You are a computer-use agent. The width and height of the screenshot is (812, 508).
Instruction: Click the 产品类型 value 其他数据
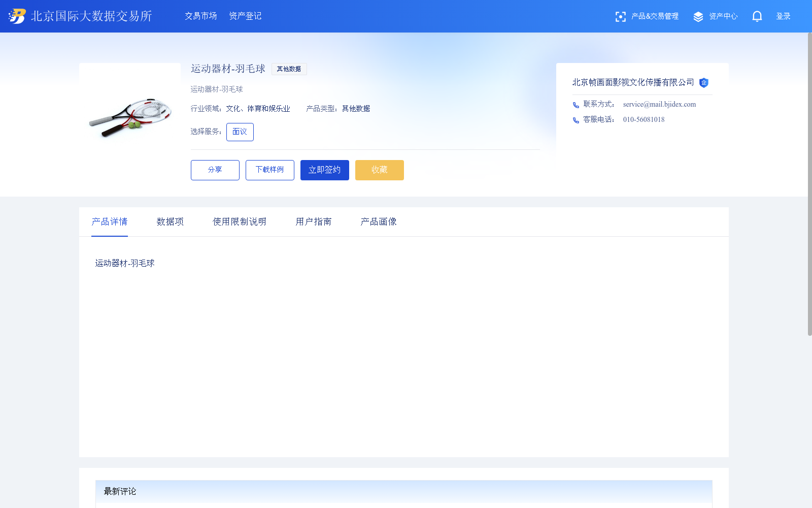pos(356,109)
